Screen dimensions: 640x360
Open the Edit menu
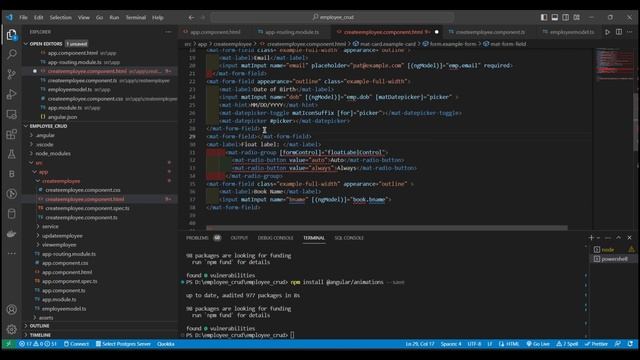point(38,18)
